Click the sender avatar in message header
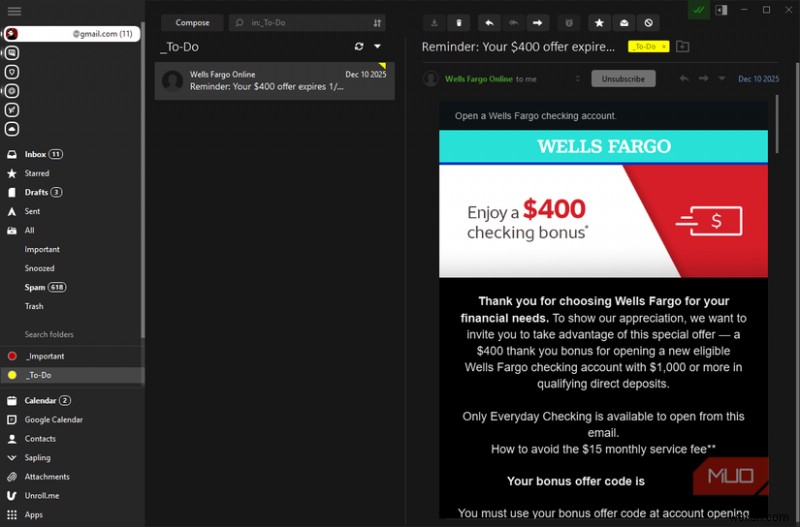The height and width of the screenshot is (527, 800). (431, 79)
